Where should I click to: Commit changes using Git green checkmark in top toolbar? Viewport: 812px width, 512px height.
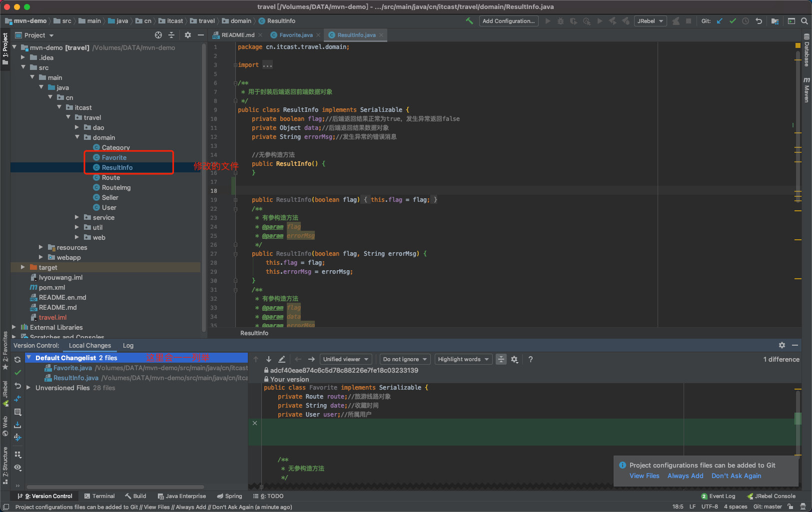pos(733,21)
